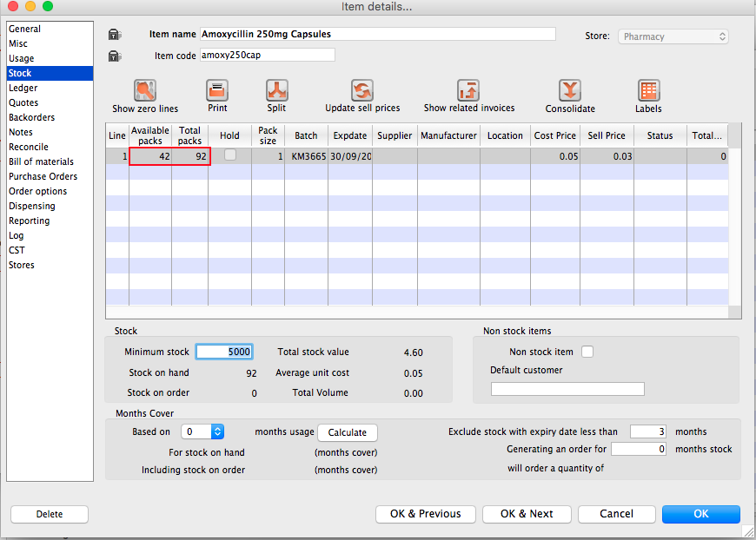
Task: Click the Default customer text field
Action: 567,389
